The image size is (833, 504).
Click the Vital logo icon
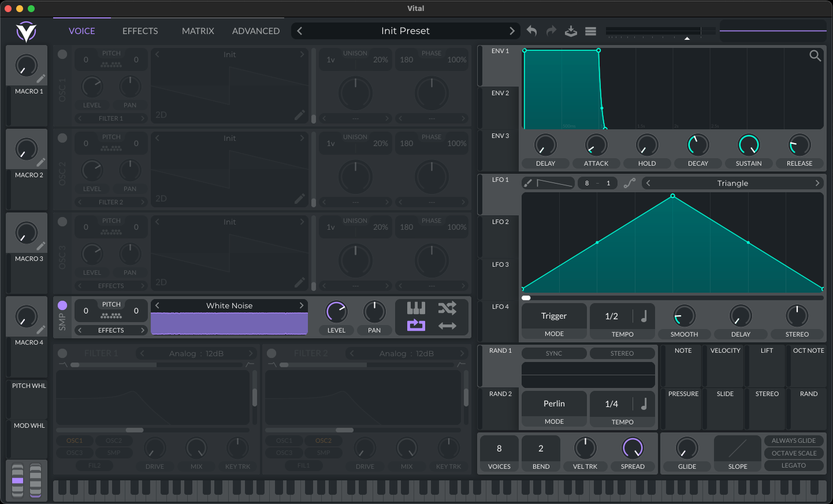click(x=26, y=32)
